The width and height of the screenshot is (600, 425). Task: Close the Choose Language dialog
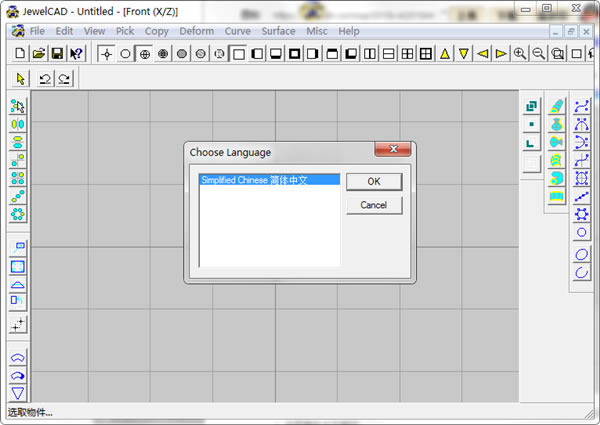(x=394, y=150)
